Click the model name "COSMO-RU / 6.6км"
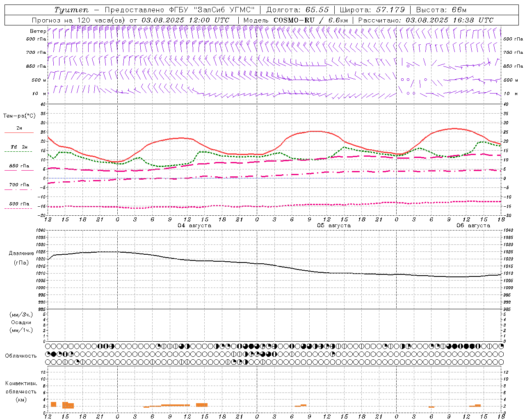The height and width of the screenshot is (420, 525). pos(310,20)
